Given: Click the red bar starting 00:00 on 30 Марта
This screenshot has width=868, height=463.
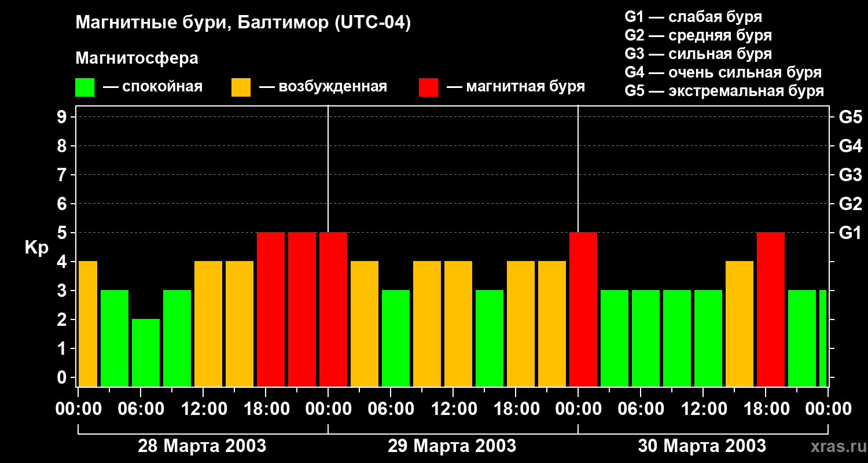Looking at the screenshot, I should click(x=583, y=309).
